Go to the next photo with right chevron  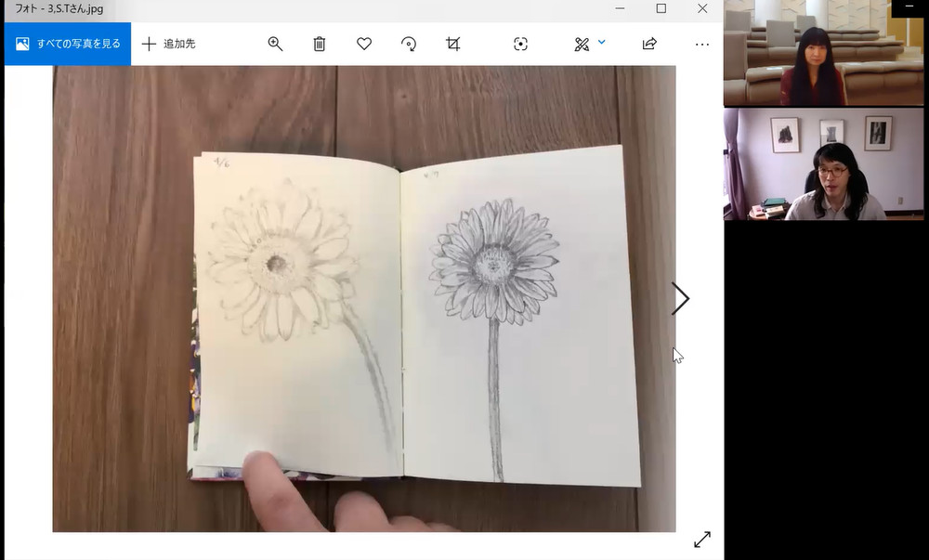coord(681,298)
